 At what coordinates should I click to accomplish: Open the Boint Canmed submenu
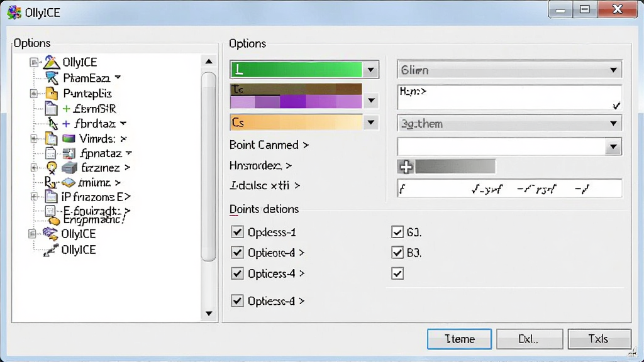(269, 145)
